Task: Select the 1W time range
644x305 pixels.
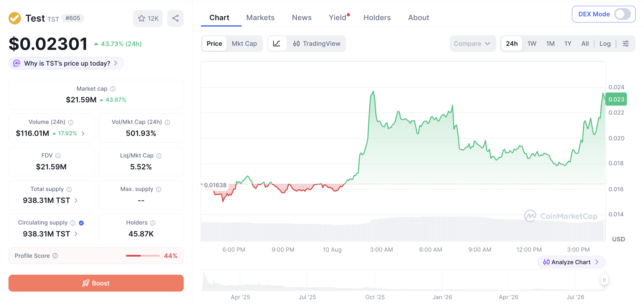Action: (531, 44)
